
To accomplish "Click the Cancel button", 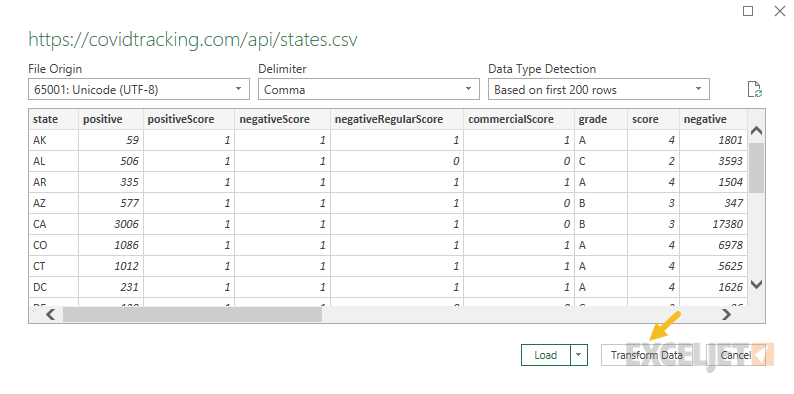I will [735, 355].
